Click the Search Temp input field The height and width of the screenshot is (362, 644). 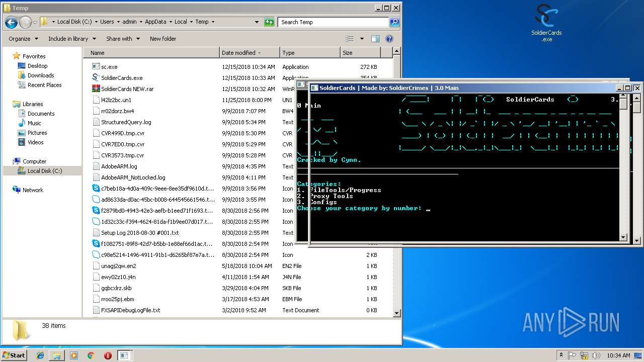click(x=333, y=22)
